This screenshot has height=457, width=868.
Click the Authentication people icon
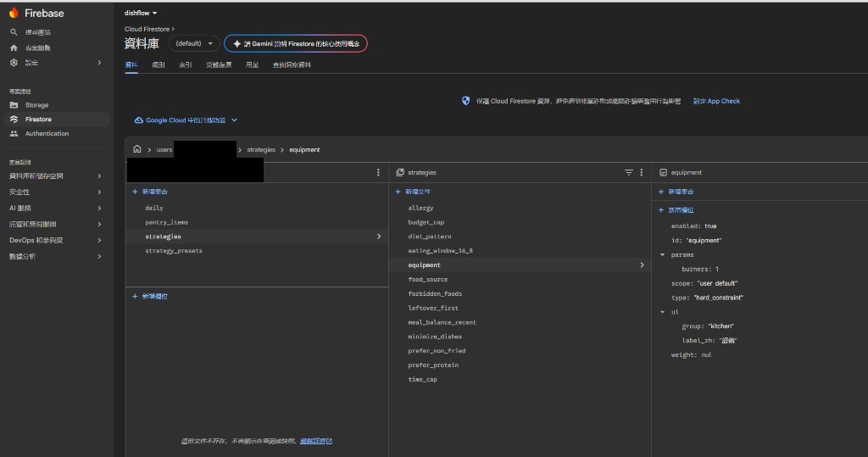(x=14, y=133)
